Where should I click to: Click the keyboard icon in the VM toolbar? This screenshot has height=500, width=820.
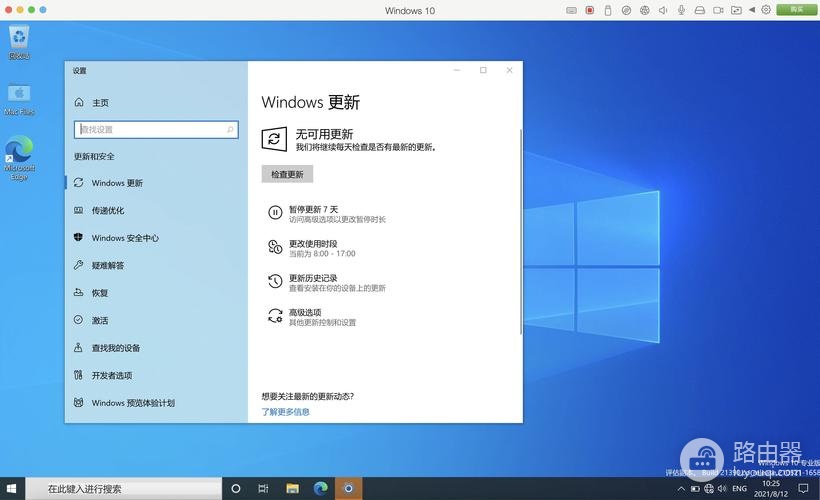[x=572, y=10]
